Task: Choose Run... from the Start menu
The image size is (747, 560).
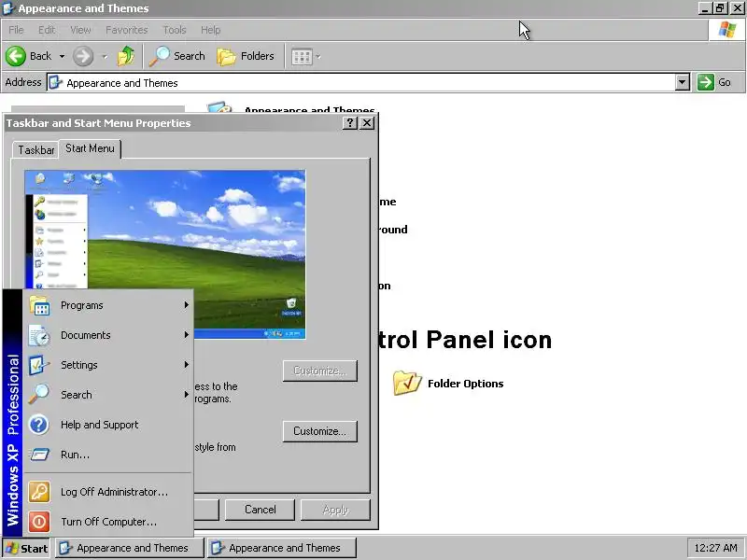Action: [108, 455]
